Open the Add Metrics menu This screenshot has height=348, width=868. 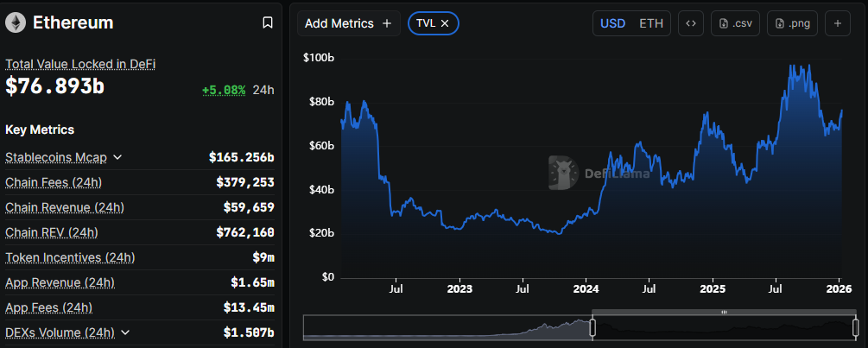348,23
